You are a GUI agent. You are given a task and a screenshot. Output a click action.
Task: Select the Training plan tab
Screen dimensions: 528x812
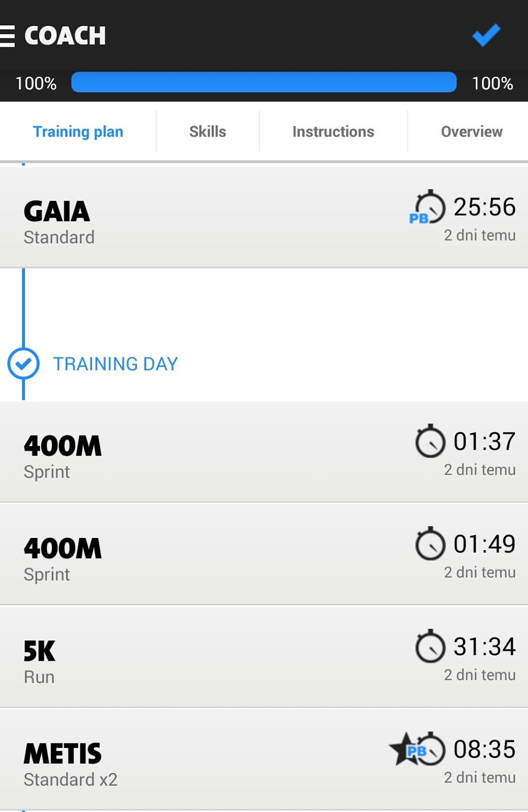tap(78, 131)
